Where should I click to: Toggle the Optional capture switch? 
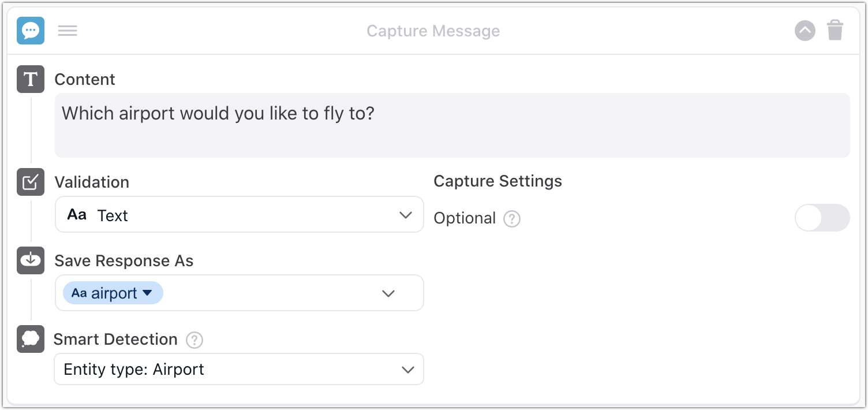[x=822, y=218]
